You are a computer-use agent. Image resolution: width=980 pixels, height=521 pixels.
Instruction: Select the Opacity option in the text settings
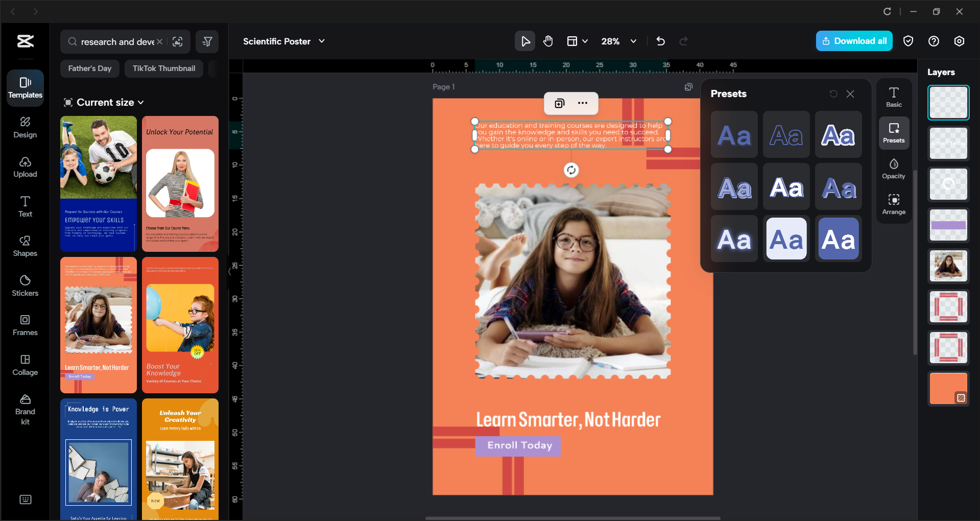893,169
